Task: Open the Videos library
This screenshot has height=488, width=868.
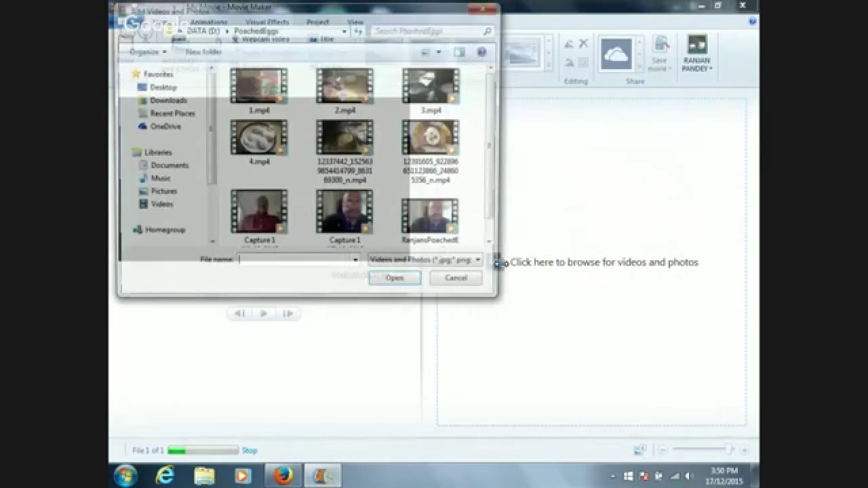Action: click(x=162, y=204)
